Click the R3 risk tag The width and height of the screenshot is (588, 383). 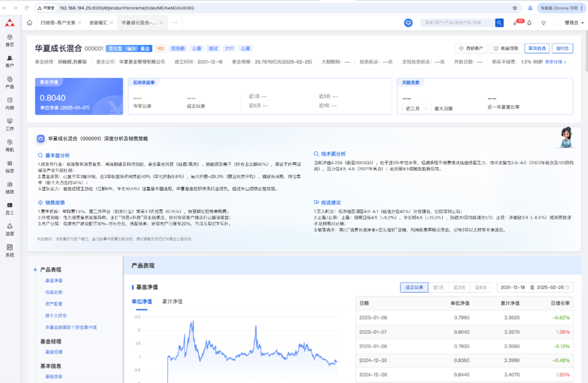coord(160,48)
